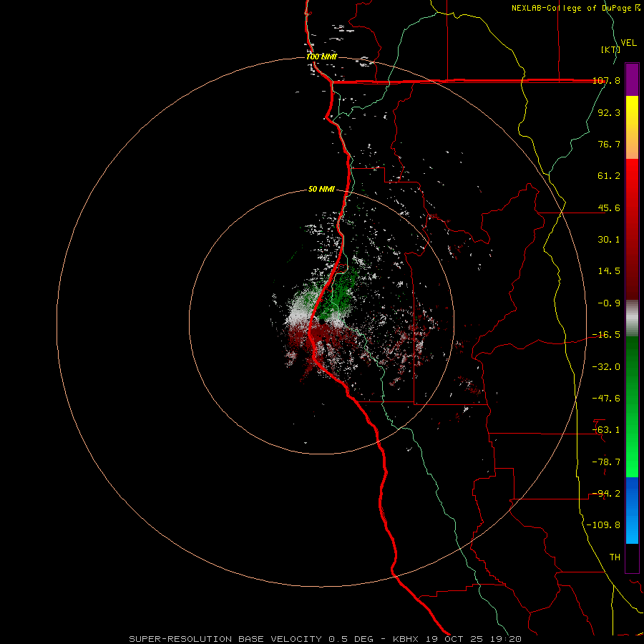The width and height of the screenshot is (644, 644).
Task: Click the 61.2 velocity scale value
Action: click(x=609, y=176)
